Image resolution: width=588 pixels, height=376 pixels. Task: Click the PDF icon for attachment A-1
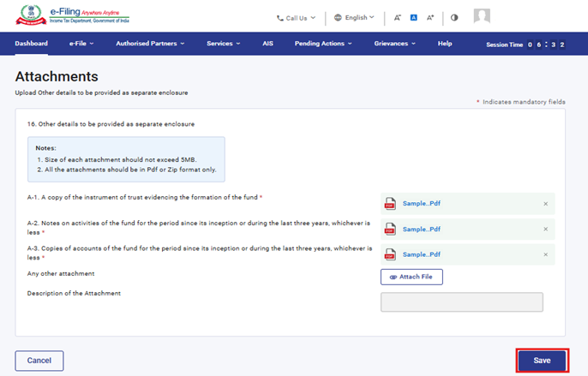(x=390, y=204)
